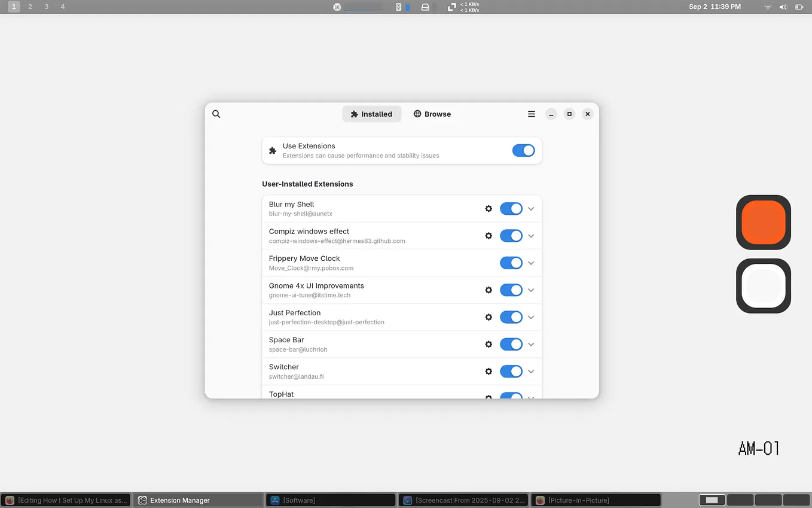
Task: Open the Software window from the taskbar
Action: (330, 500)
